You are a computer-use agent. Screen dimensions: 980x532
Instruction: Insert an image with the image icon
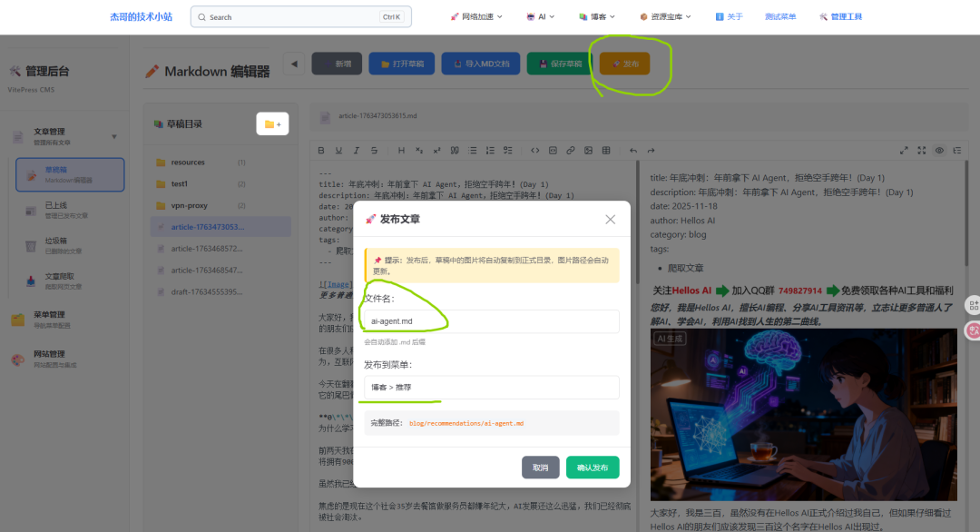(x=589, y=151)
